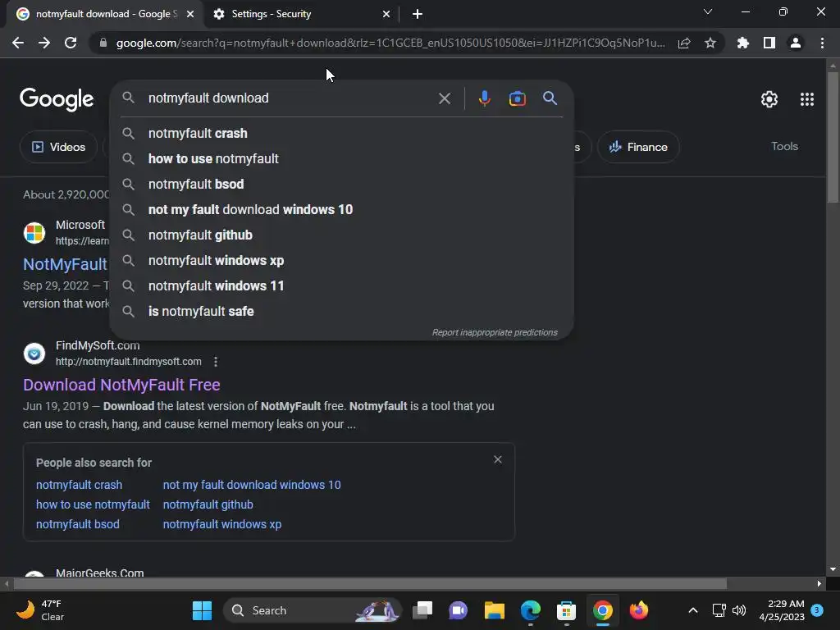Open the Chat app on taskbar
The width and height of the screenshot is (840, 630).
(x=458, y=610)
